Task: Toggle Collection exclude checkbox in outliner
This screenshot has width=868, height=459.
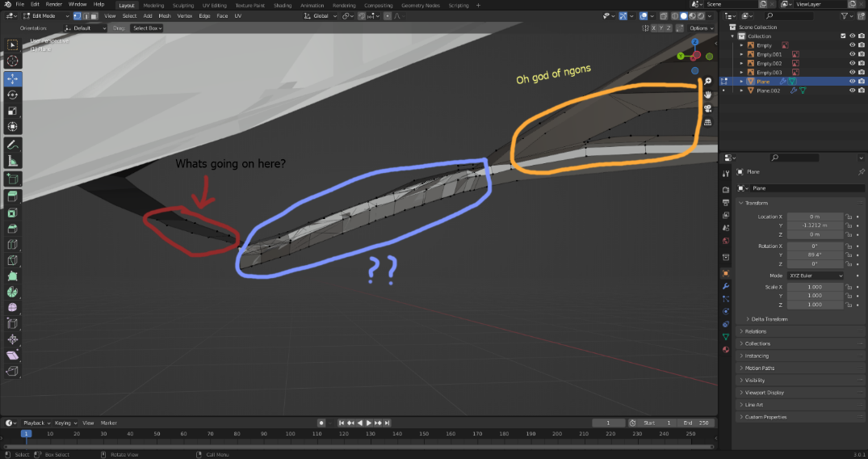Action: (843, 36)
